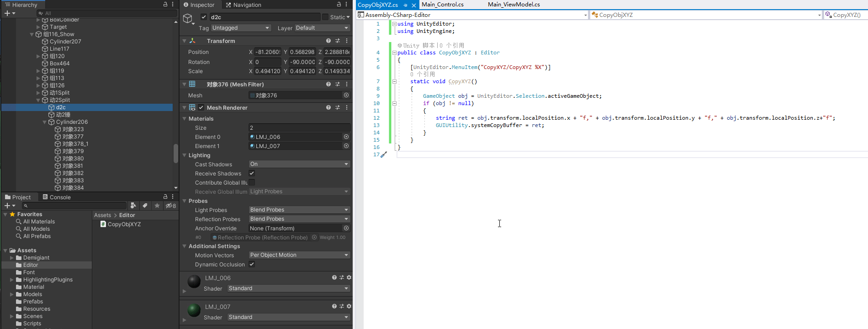Edit Position X value field
Viewport: 868px width, 329px height.
click(x=268, y=52)
